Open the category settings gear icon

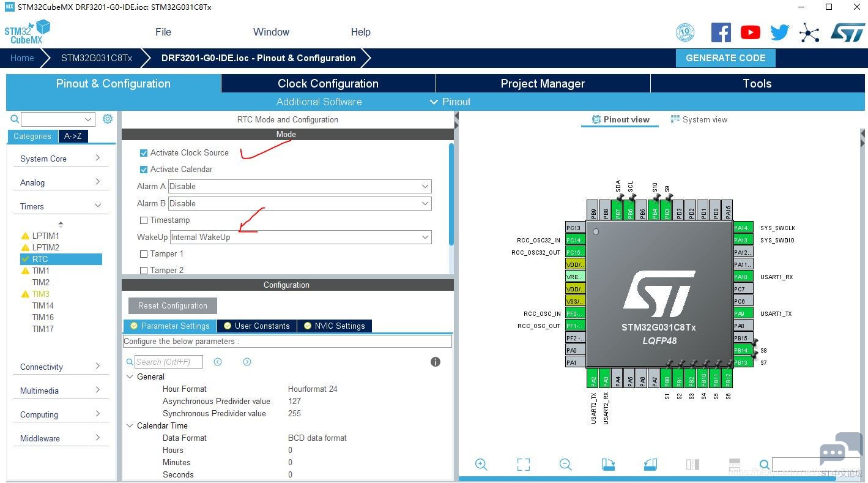pyautogui.click(x=108, y=119)
